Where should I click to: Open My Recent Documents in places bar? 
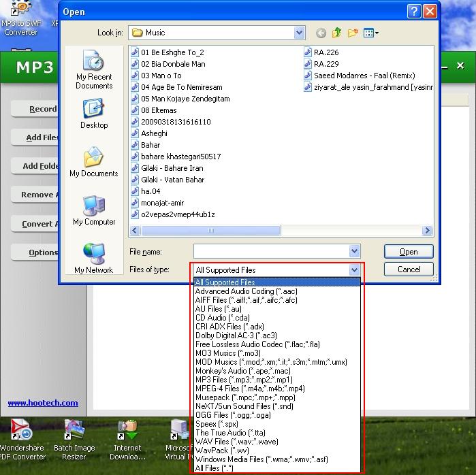click(94, 71)
